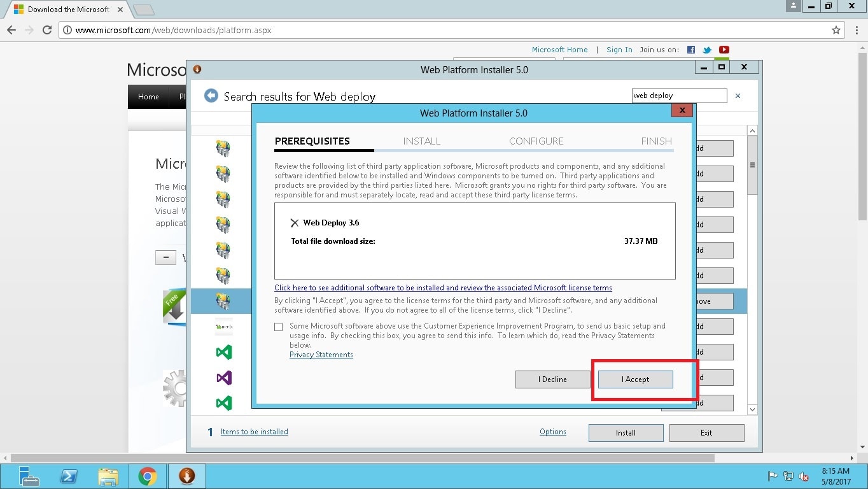Open the Microsoft Home link

(x=559, y=50)
